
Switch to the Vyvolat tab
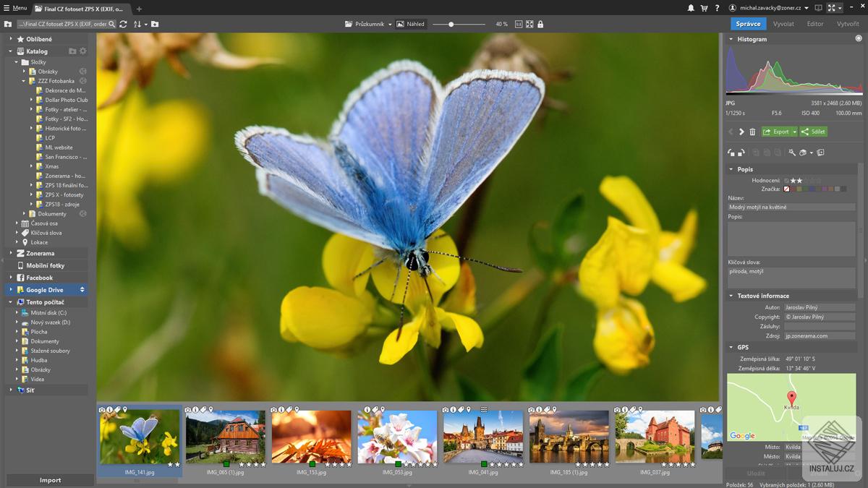pos(783,24)
